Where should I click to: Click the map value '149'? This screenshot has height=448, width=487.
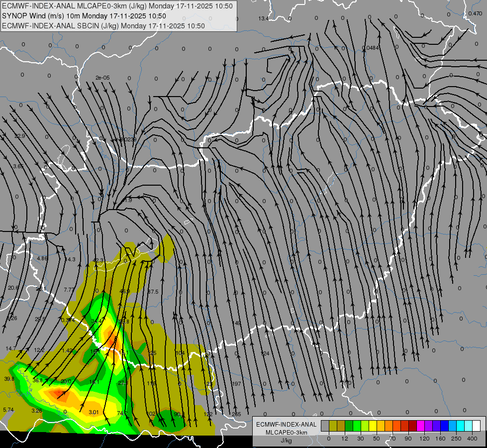pos(237,323)
